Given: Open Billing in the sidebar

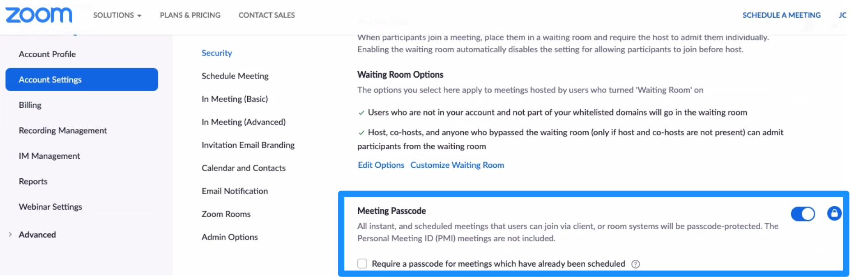Looking at the screenshot, I should [30, 105].
